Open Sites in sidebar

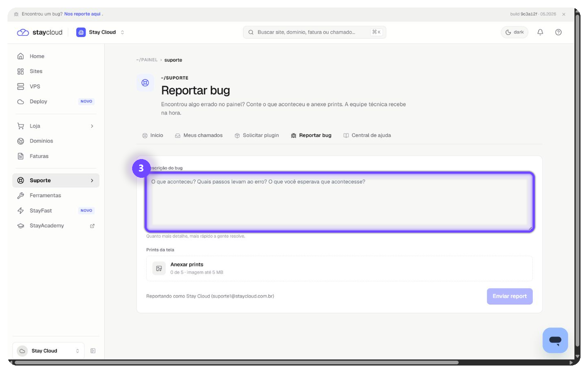pos(56,71)
